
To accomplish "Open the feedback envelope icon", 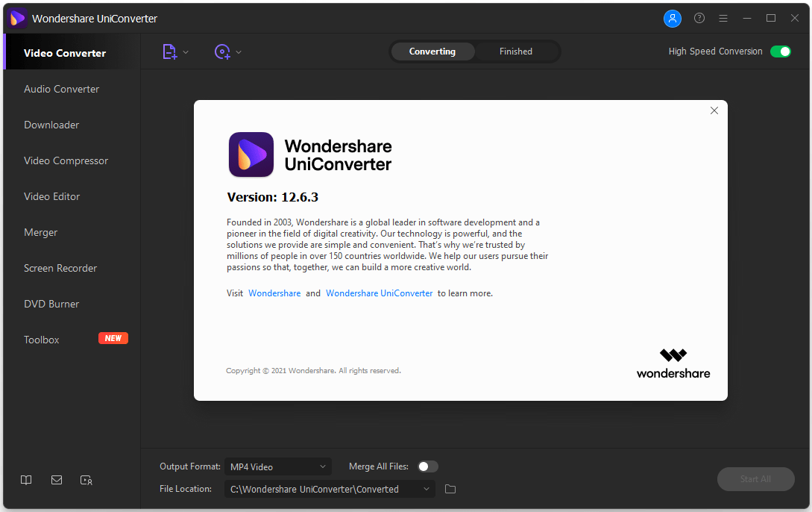I will coord(57,480).
